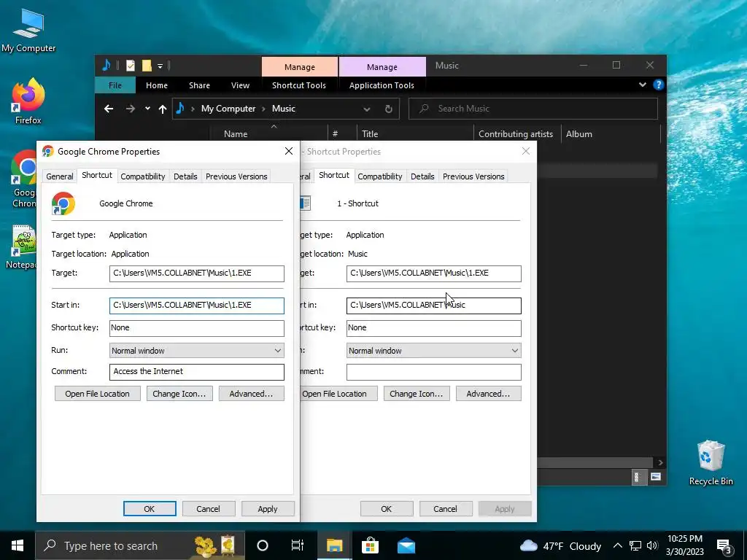This screenshot has width=747, height=560.
Task: Click Open File Location in Chrome Properties
Action: tap(97, 394)
